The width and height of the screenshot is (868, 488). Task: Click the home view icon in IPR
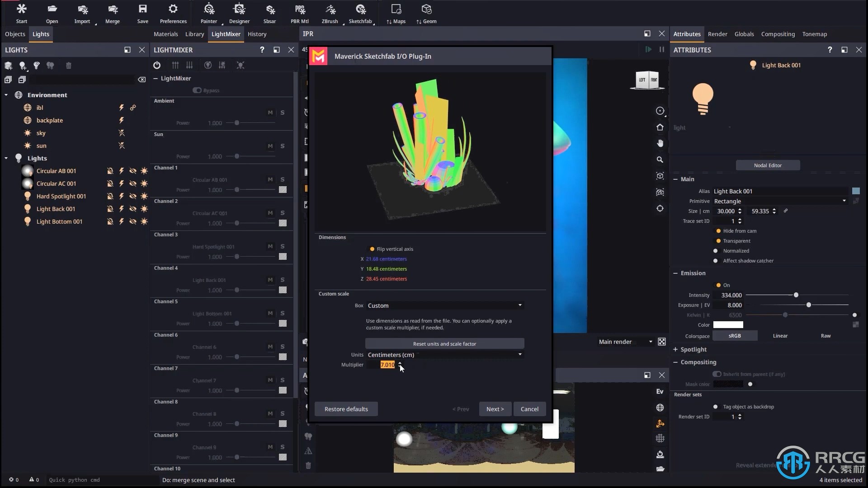point(660,127)
